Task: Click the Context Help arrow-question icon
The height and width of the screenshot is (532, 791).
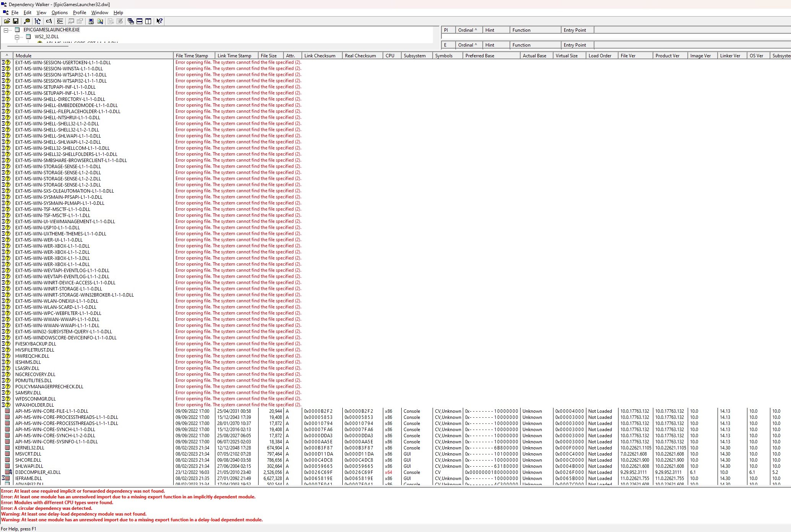Action: 160,21
